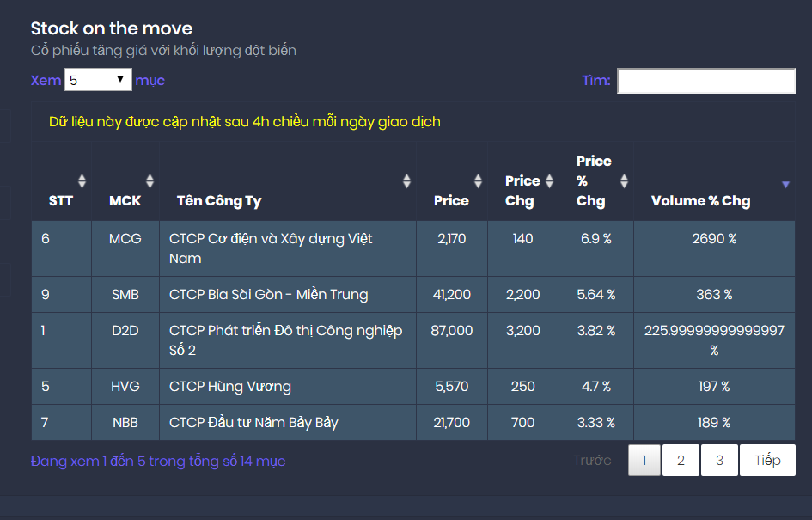Select page 1 pagination button

[644, 460]
